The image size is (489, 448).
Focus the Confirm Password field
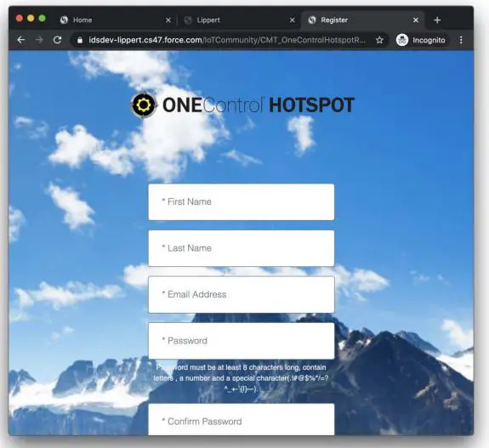[x=241, y=419]
